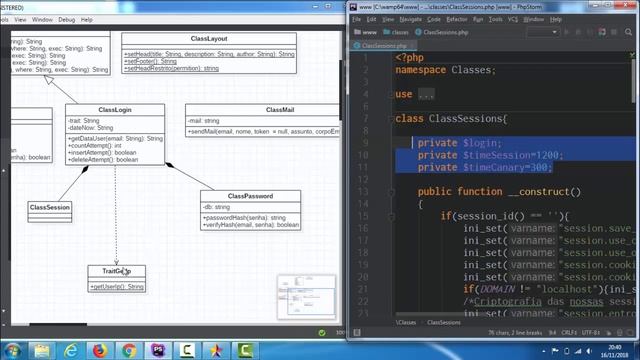Click the green checkmark validation icon

322,333
